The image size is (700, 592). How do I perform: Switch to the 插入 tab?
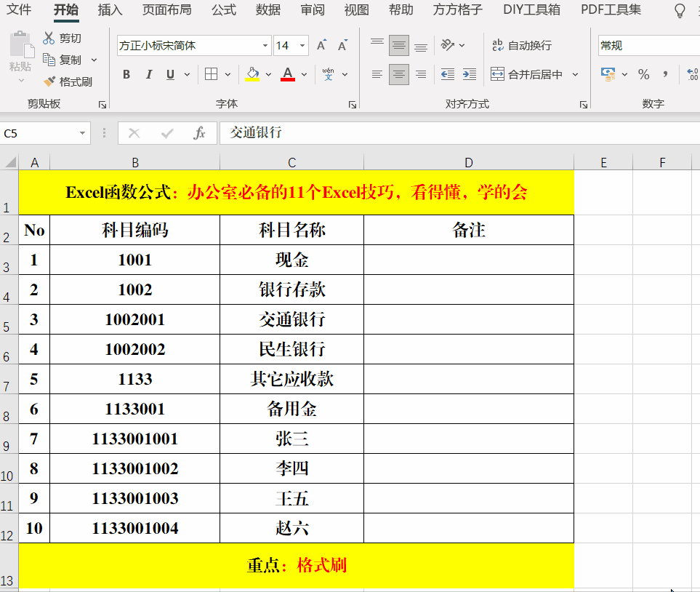click(x=110, y=10)
